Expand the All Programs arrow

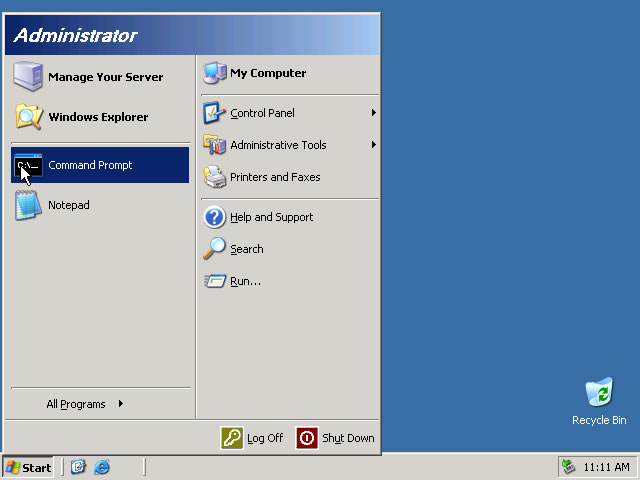pyautogui.click(x=121, y=404)
